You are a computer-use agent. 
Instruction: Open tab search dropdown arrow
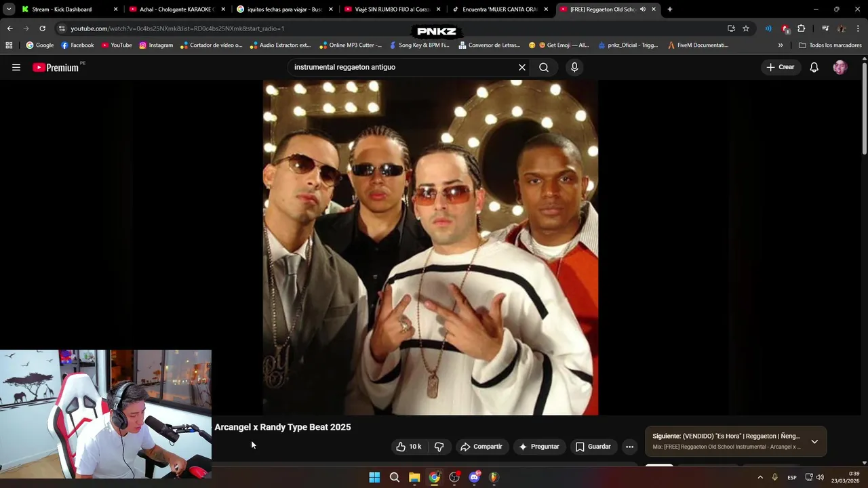coord(9,9)
